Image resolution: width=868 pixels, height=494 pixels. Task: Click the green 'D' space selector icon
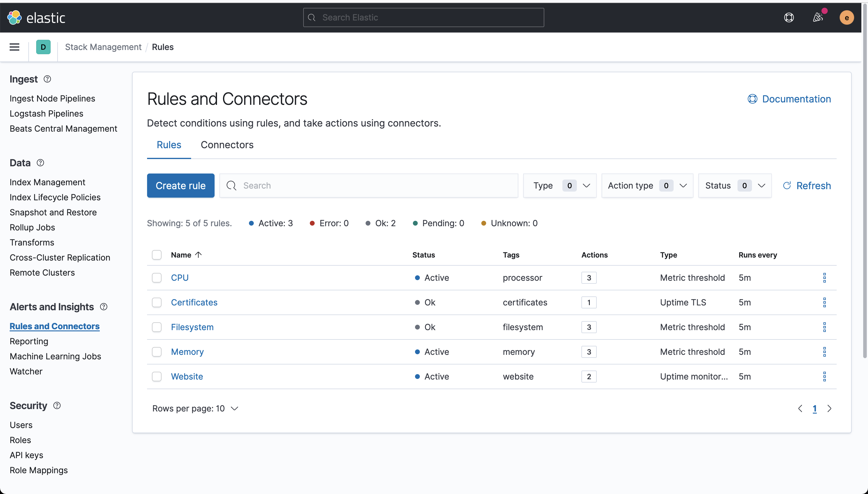[43, 47]
